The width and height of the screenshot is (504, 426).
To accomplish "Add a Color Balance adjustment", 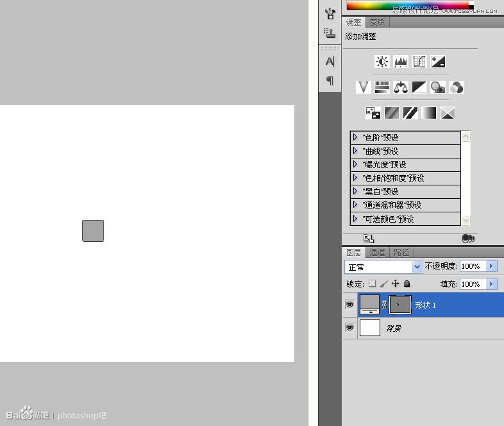I will 401,87.
